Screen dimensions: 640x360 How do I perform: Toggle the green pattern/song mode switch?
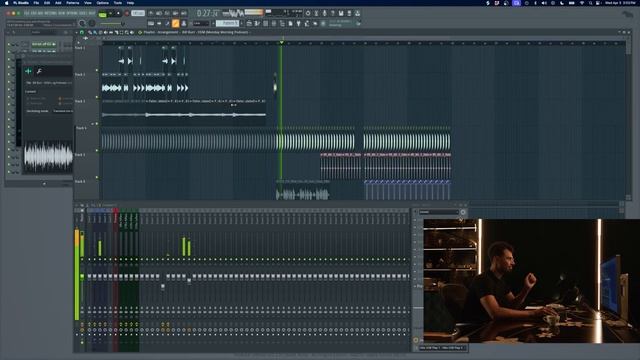tap(102, 14)
